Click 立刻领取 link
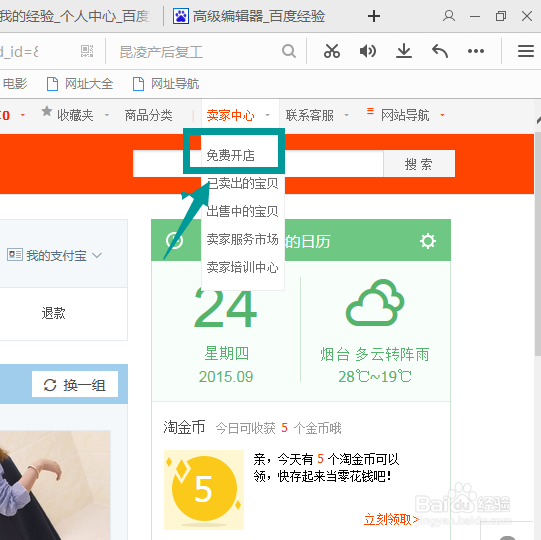Image resolution: width=541 pixels, height=540 pixels. (391, 519)
